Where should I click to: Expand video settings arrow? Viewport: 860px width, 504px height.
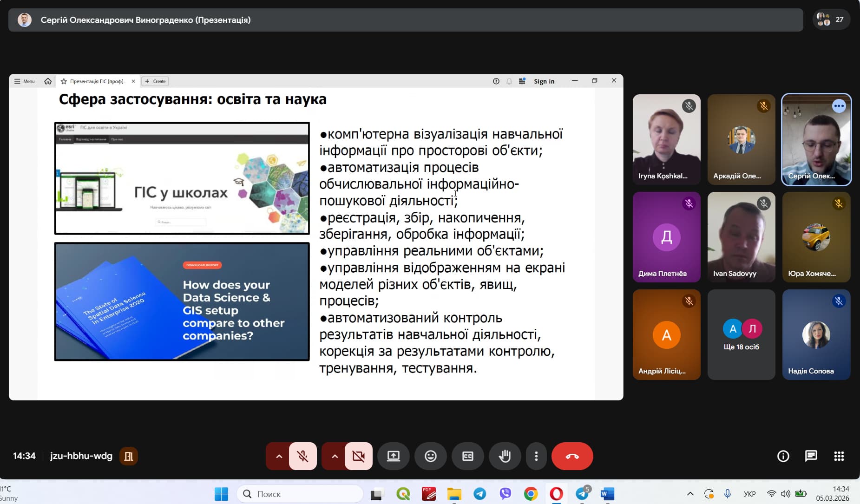pos(335,456)
